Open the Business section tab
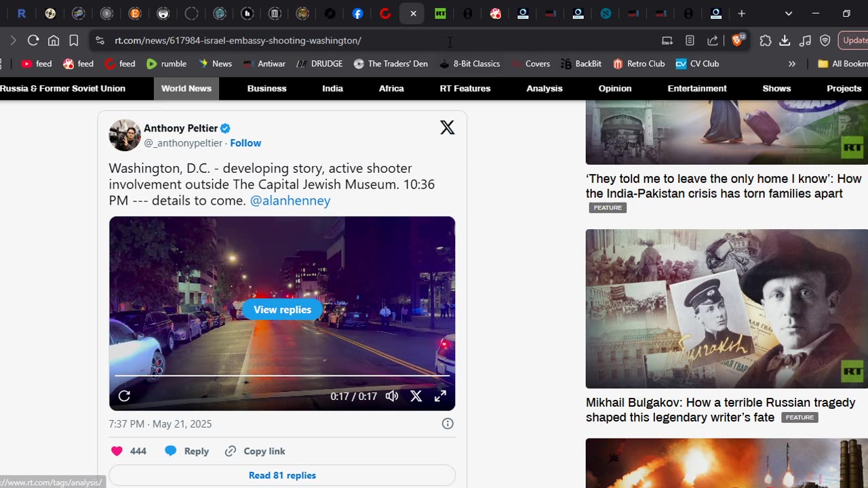This screenshot has height=488, width=868. pos(267,89)
